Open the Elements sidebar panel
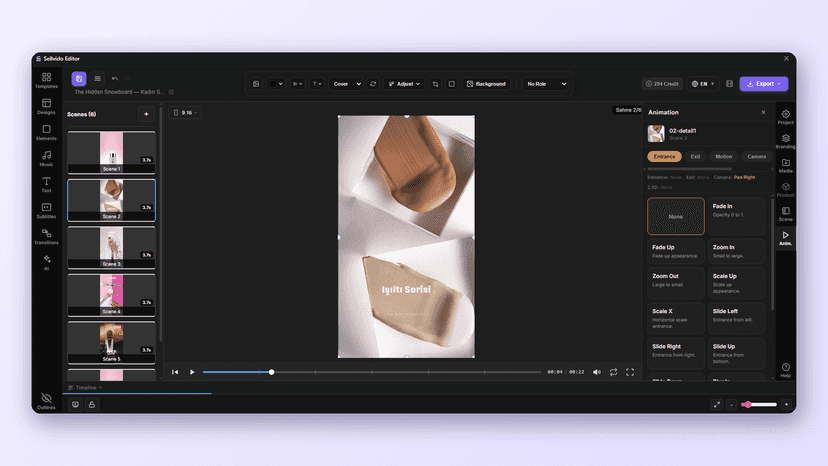 pyautogui.click(x=46, y=132)
